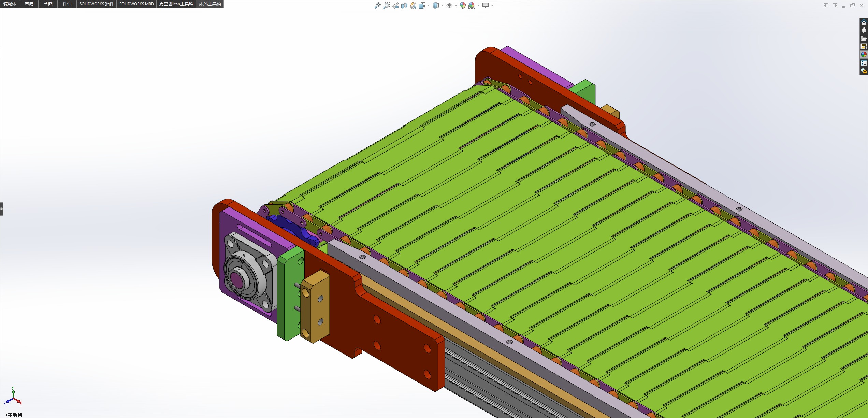Screen dimensions: 868x418
Task: Open the File Explorer folder pane
Action: (864, 38)
